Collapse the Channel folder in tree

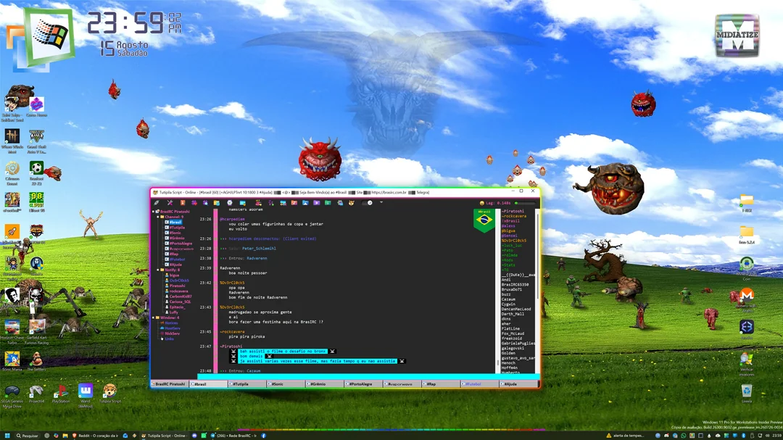coord(158,217)
